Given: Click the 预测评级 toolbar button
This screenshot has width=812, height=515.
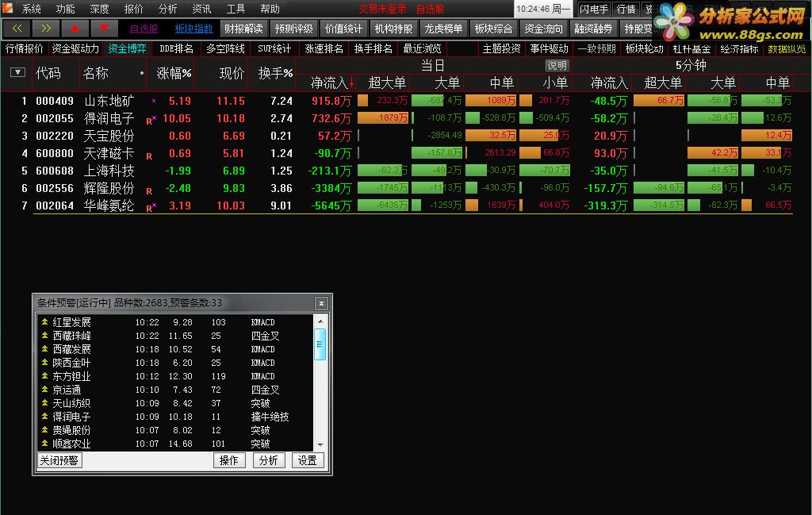Looking at the screenshot, I should [x=293, y=29].
